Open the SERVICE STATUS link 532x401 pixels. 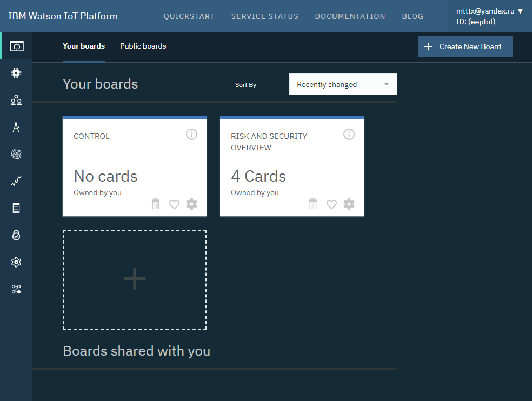tap(264, 16)
